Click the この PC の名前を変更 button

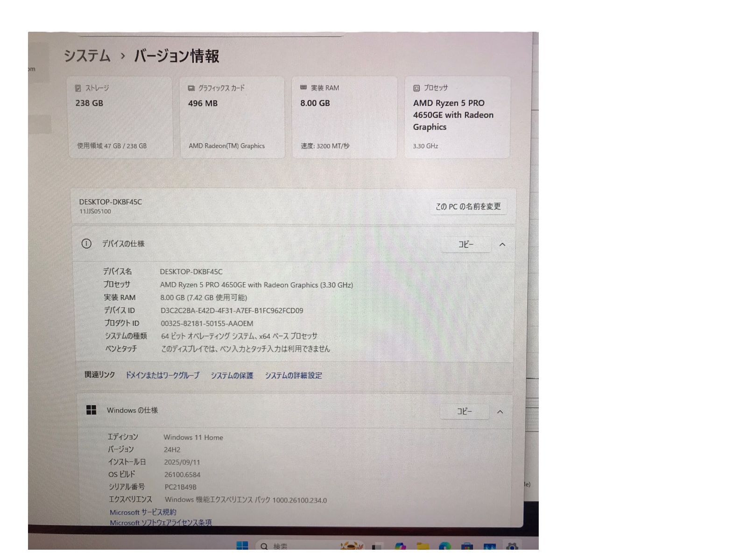(468, 206)
